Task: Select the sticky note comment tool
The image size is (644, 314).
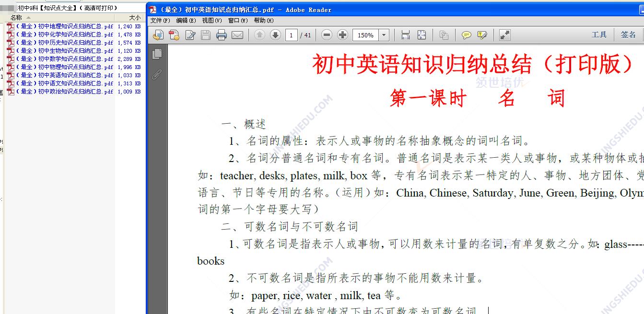Action: tap(466, 35)
